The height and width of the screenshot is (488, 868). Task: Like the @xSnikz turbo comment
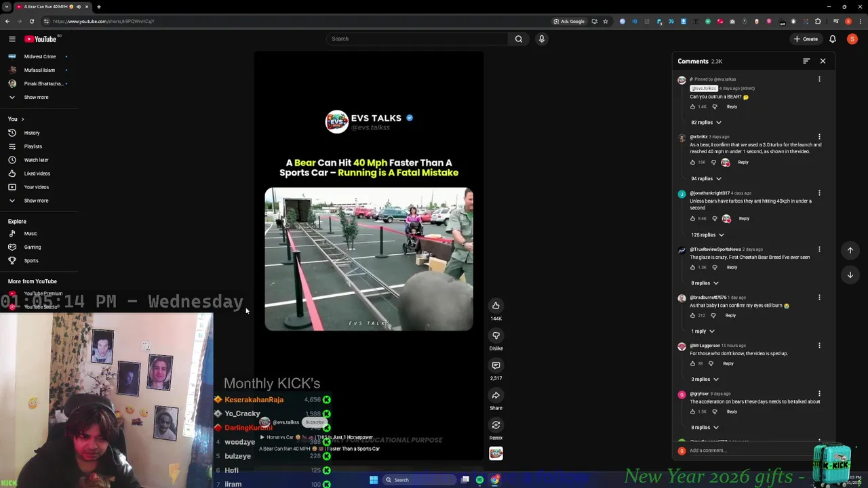(x=692, y=163)
